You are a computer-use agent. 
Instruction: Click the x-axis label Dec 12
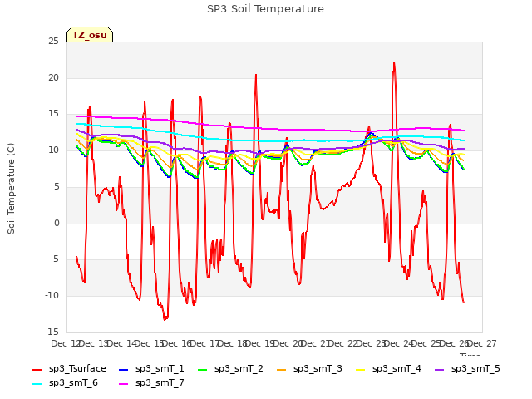click(65, 343)
